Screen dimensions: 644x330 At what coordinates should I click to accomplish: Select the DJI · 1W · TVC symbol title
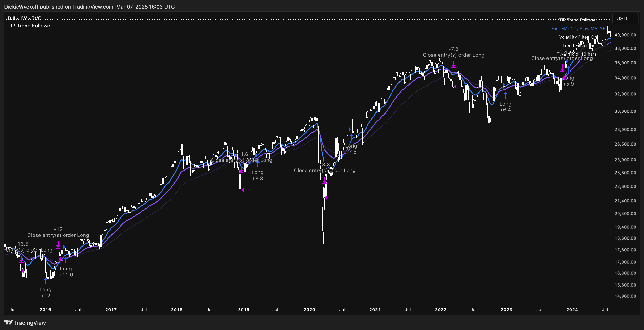tap(25, 18)
